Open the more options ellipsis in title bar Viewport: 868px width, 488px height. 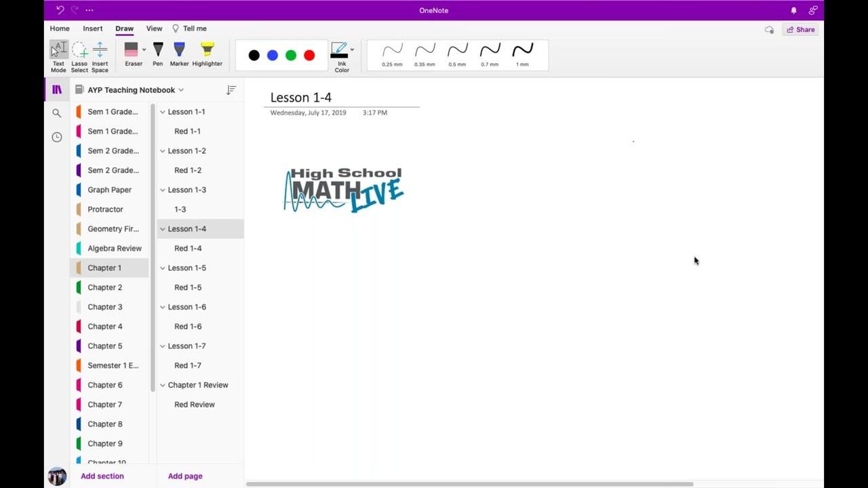click(90, 10)
